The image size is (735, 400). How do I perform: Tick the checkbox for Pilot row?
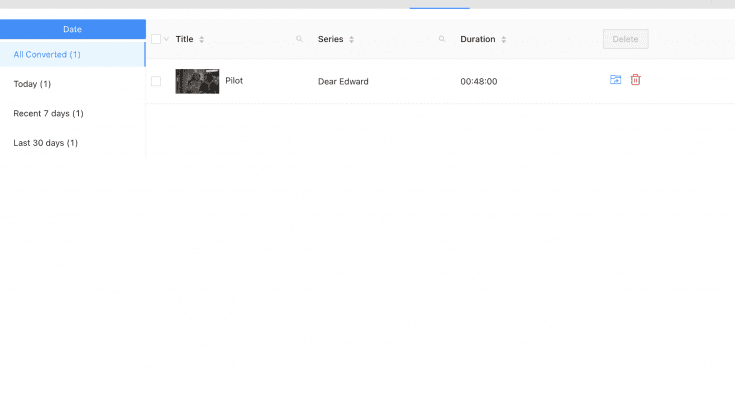pos(156,81)
